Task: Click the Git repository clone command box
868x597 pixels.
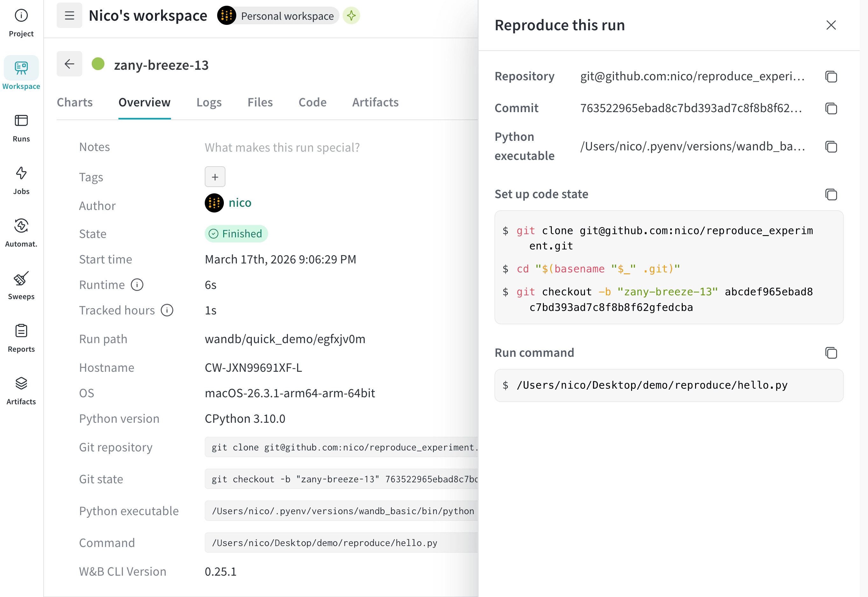Action: (x=341, y=447)
